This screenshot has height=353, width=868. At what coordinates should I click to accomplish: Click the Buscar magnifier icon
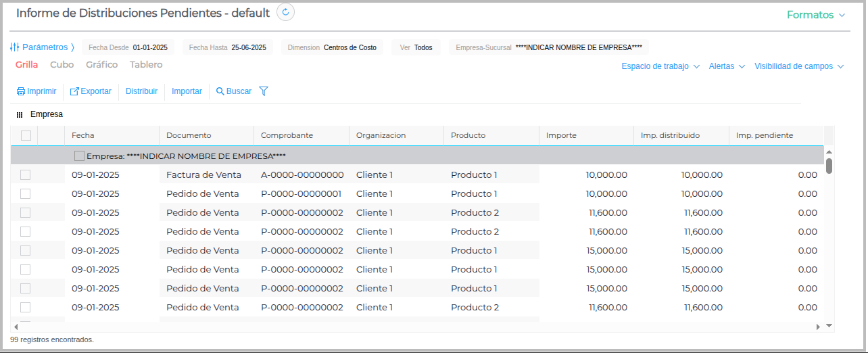tap(220, 91)
